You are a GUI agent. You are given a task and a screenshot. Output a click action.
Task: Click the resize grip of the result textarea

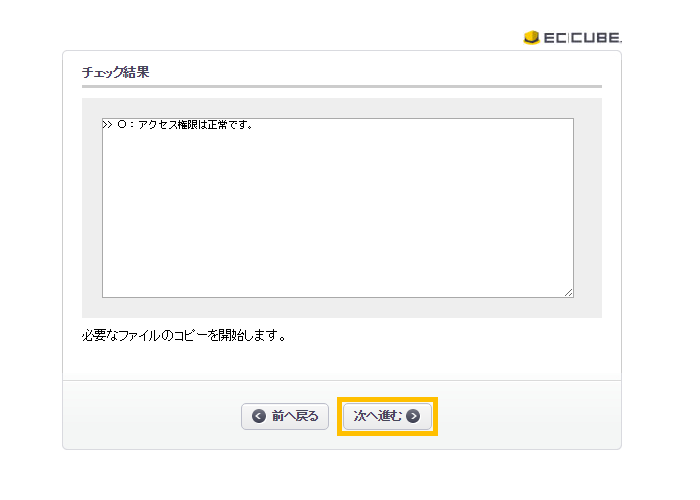tap(568, 292)
